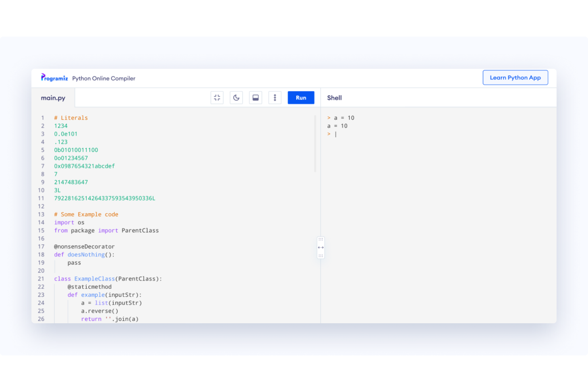This screenshot has height=392, width=588.
Task: Click the Shell panel title
Action: (x=334, y=98)
